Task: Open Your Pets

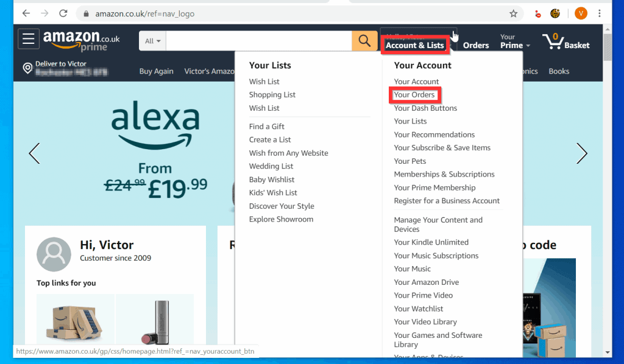Action: pos(410,161)
